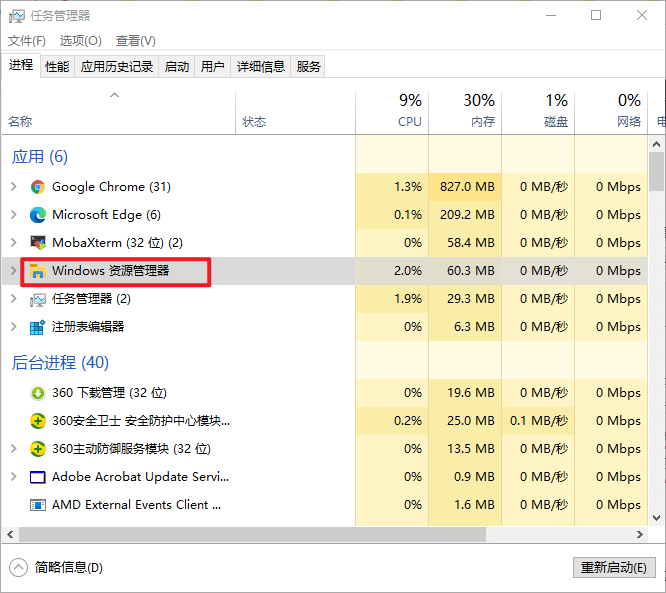Click the Adobe Acrobat Update Service icon
The height and width of the screenshot is (593, 666).
point(37,477)
